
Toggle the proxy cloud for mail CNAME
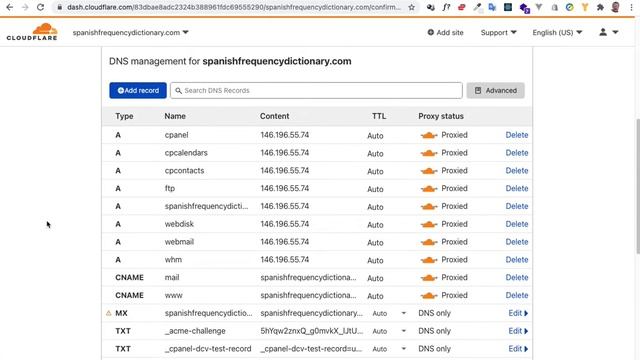tap(429, 278)
